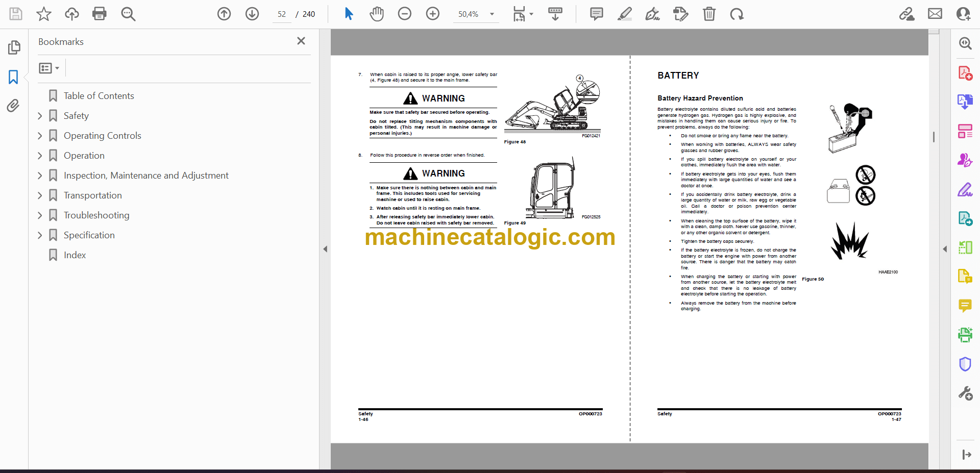Screen dimensions: 980x473
Task: Open the bookmark options menu
Action: 49,68
